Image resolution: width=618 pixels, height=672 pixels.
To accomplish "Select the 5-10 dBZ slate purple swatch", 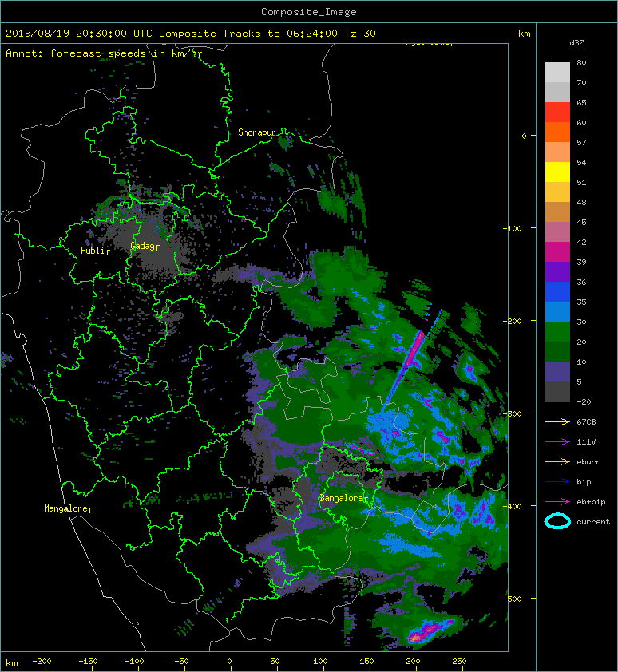I will click(557, 372).
